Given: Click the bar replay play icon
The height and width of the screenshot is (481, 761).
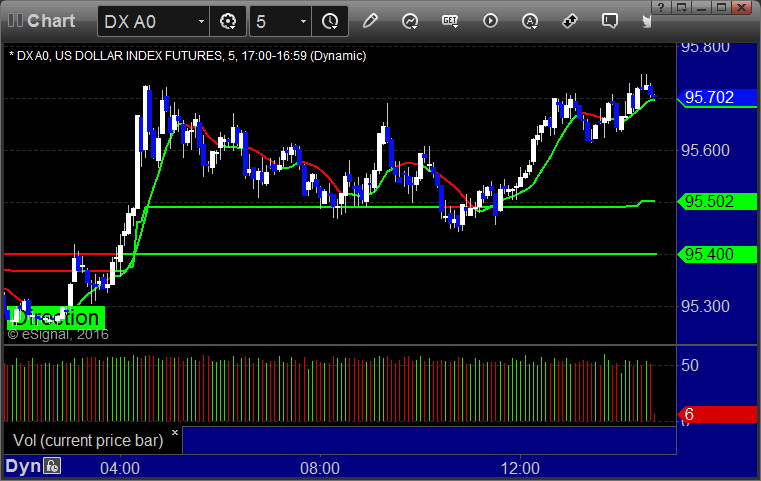Looking at the screenshot, I should coord(490,21).
